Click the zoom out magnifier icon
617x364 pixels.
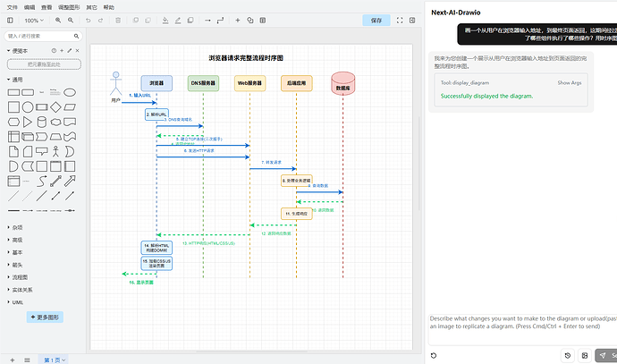tap(71, 20)
